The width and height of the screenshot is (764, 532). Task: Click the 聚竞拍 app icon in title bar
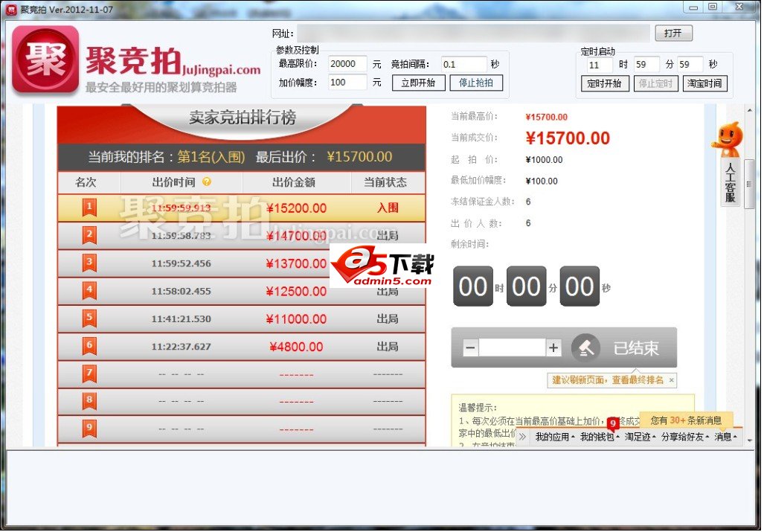(x=12, y=9)
